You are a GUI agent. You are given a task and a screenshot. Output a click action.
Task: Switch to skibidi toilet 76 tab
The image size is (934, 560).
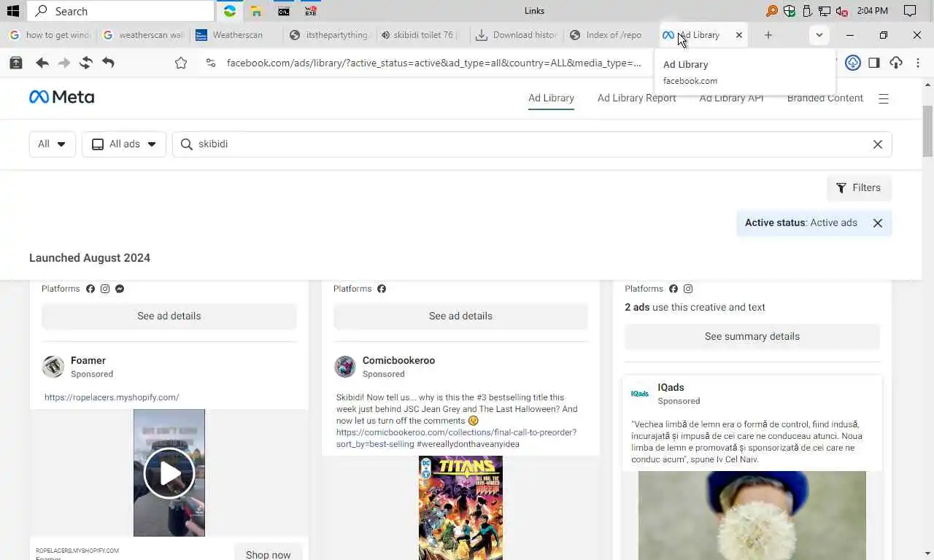tap(423, 35)
